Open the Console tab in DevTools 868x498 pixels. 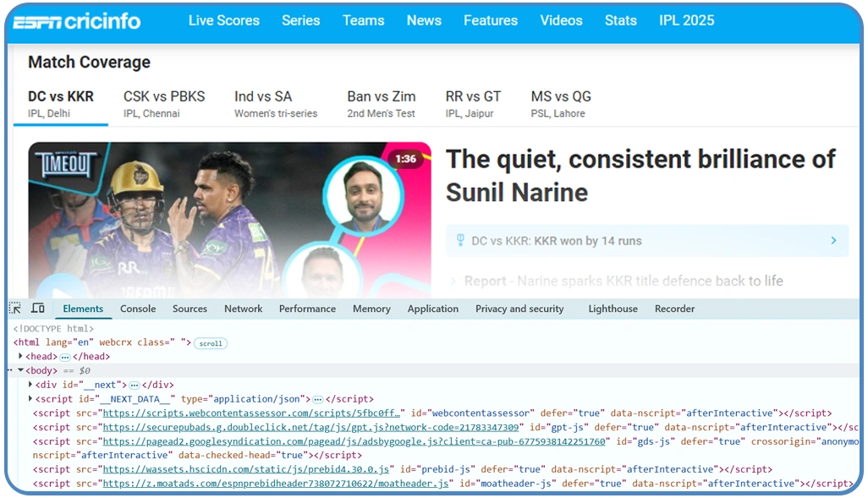click(x=138, y=309)
